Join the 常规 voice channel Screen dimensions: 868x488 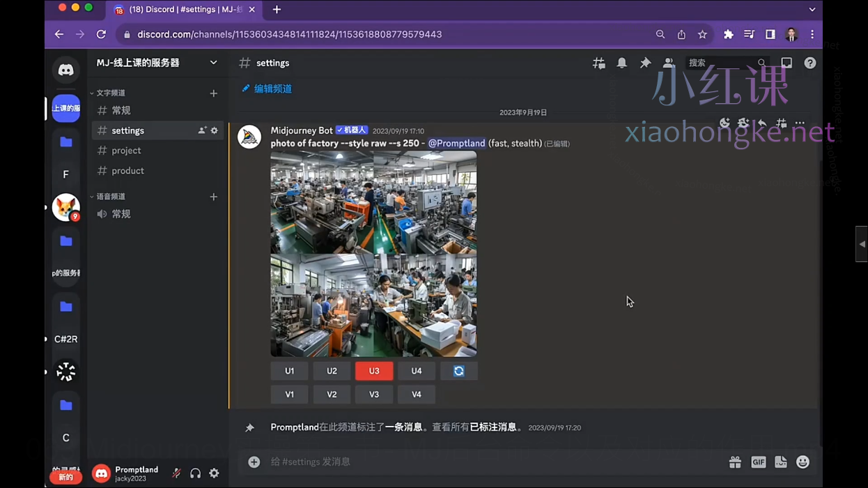click(157, 214)
